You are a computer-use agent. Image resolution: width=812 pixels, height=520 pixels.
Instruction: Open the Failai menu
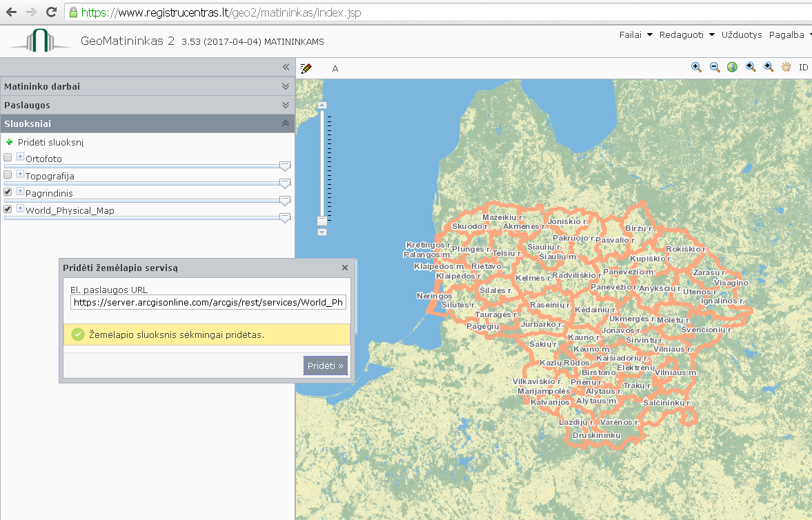(x=635, y=34)
